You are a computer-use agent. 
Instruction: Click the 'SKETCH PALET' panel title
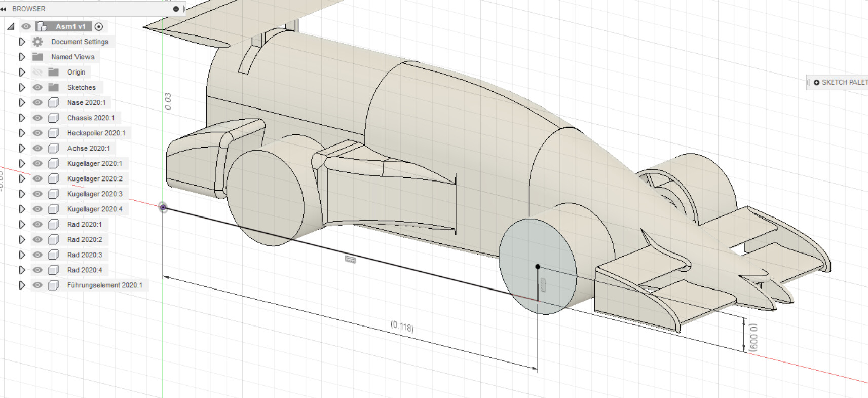845,82
